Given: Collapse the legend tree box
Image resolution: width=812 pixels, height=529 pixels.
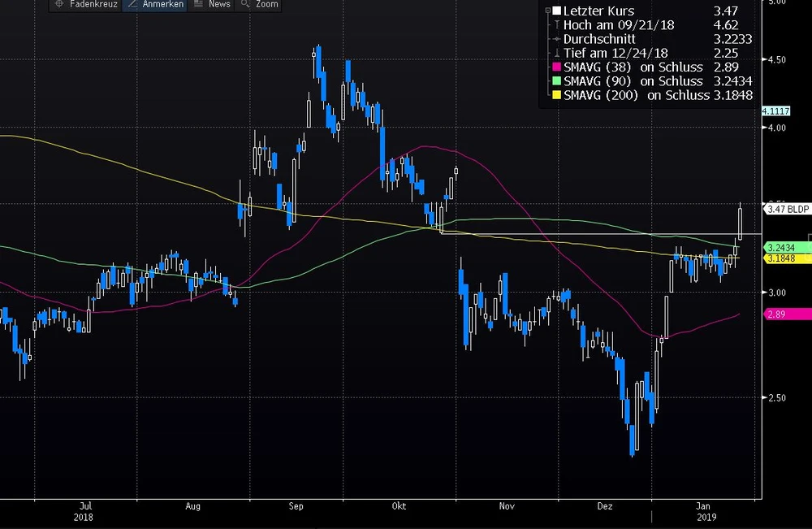Looking at the screenshot, I should pos(546,11).
